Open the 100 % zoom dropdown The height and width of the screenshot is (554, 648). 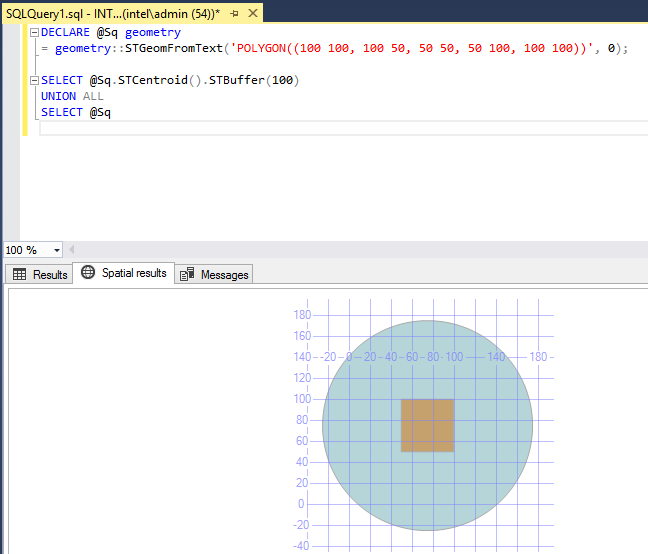[56, 250]
